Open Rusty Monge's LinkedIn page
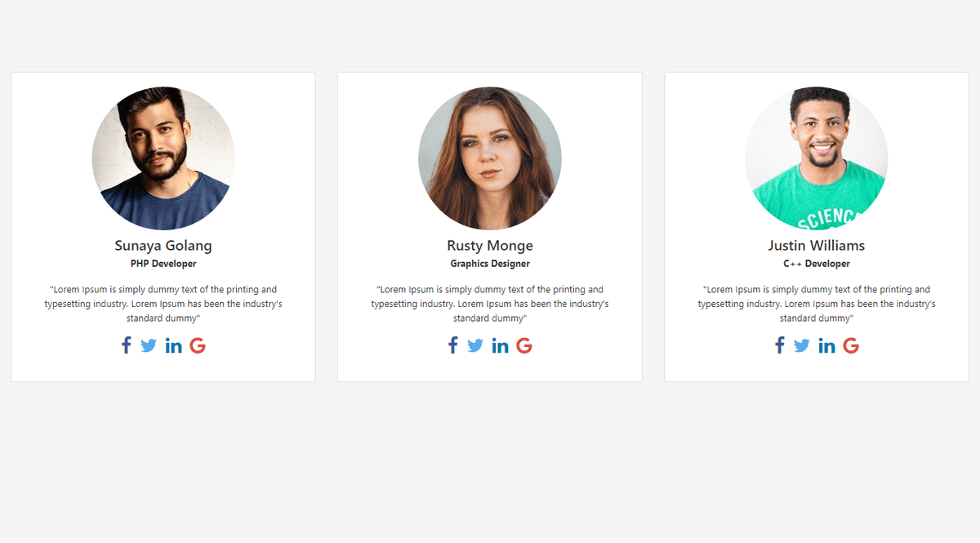This screenshot has height=543, width=980. point(500,345)
